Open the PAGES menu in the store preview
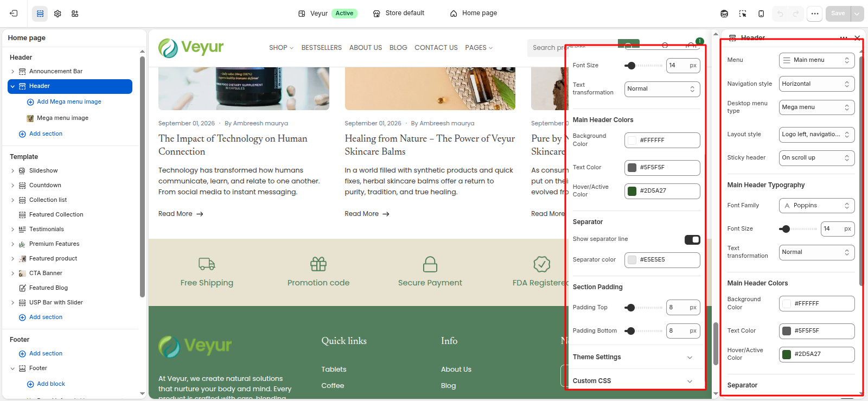This screenshot has width=868, height=401. pyautogui.click(x=479, y=48)
